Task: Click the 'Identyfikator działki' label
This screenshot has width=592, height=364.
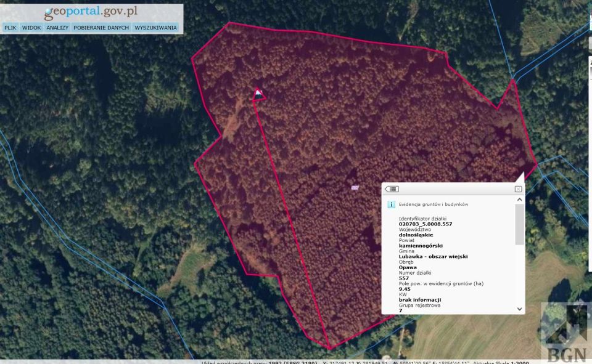Action: pos(422,219)
